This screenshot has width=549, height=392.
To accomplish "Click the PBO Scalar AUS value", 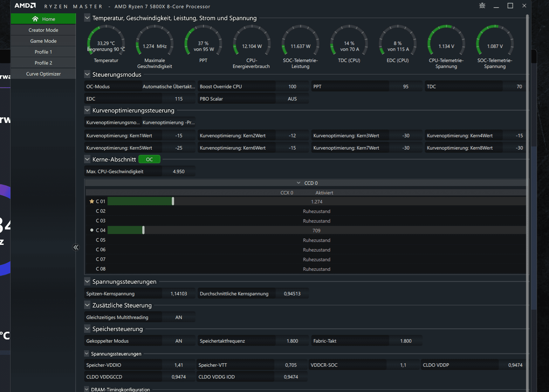I will 292,99.
